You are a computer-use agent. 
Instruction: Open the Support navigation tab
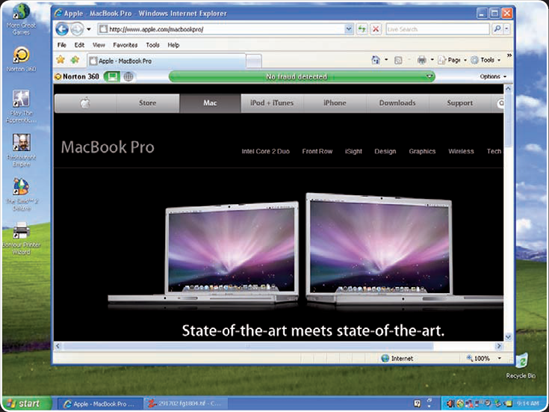click(x=460, y=103)
